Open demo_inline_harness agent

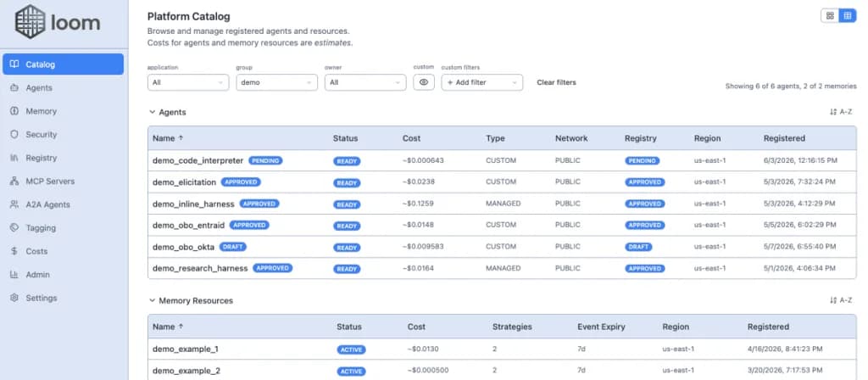point(193,204)
